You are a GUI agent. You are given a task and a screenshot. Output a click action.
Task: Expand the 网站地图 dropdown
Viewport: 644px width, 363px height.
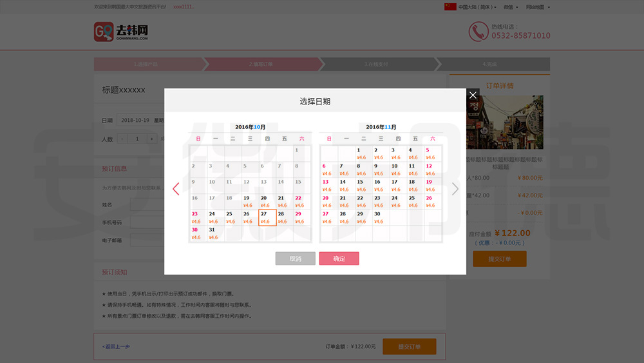[536, 7]
